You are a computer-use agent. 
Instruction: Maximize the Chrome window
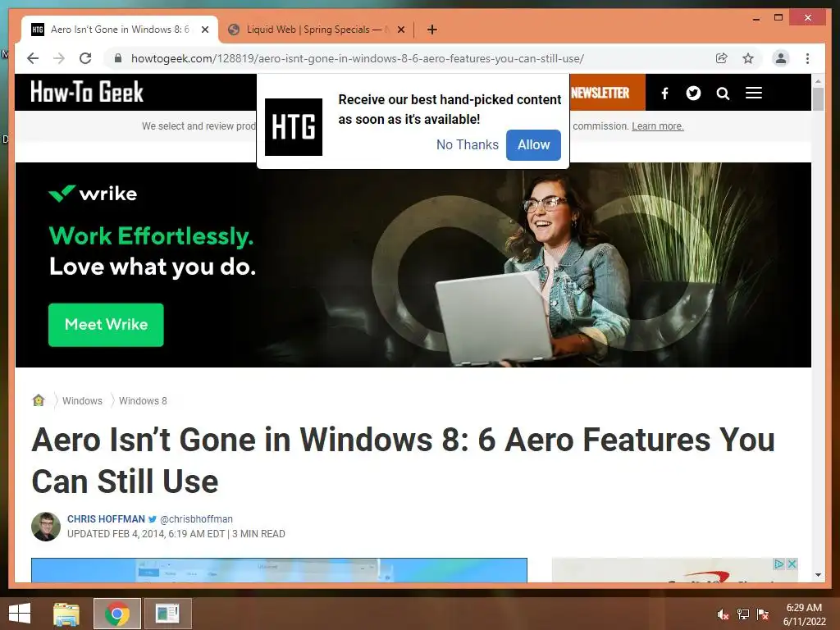[x=778, y=18]
